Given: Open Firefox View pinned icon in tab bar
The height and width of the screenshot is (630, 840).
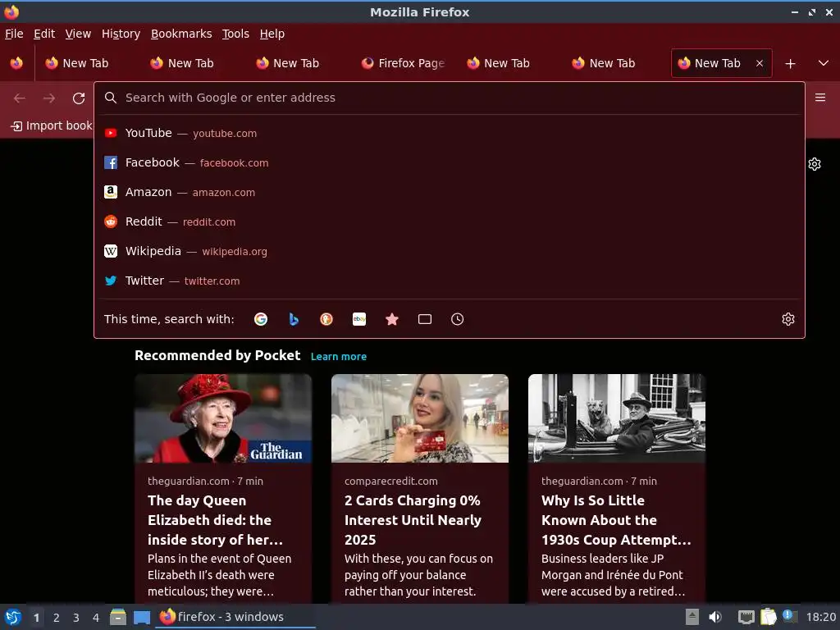Looking at the screenshot, I should (16, 63).
